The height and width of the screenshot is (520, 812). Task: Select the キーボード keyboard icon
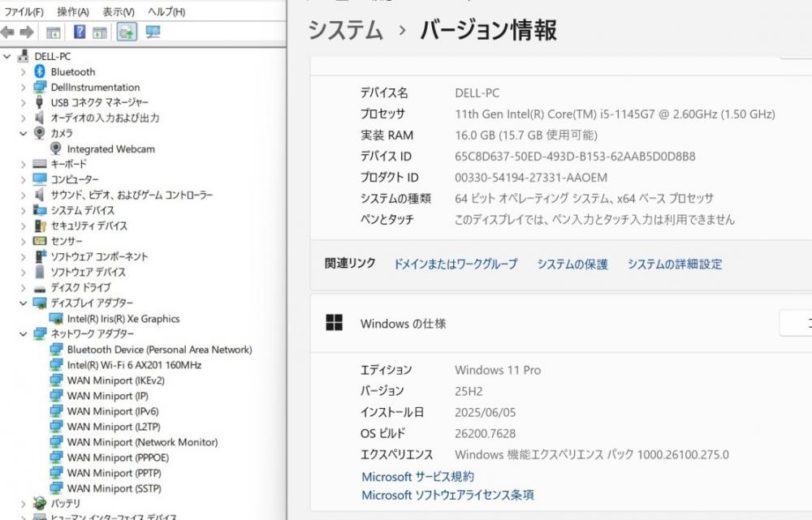40,164
